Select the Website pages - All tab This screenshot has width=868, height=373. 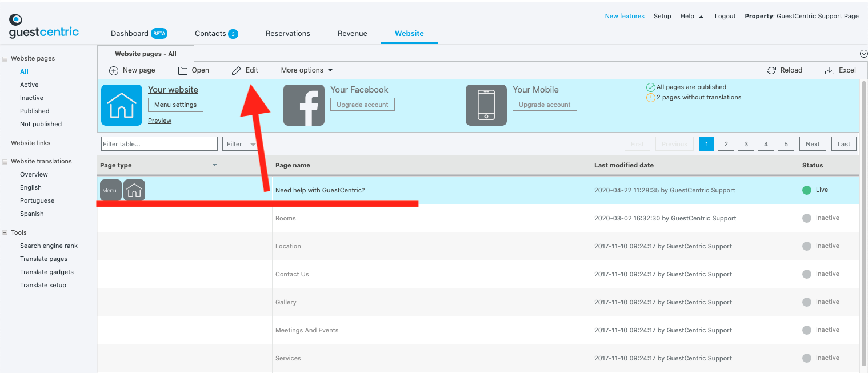coord(146,54)
